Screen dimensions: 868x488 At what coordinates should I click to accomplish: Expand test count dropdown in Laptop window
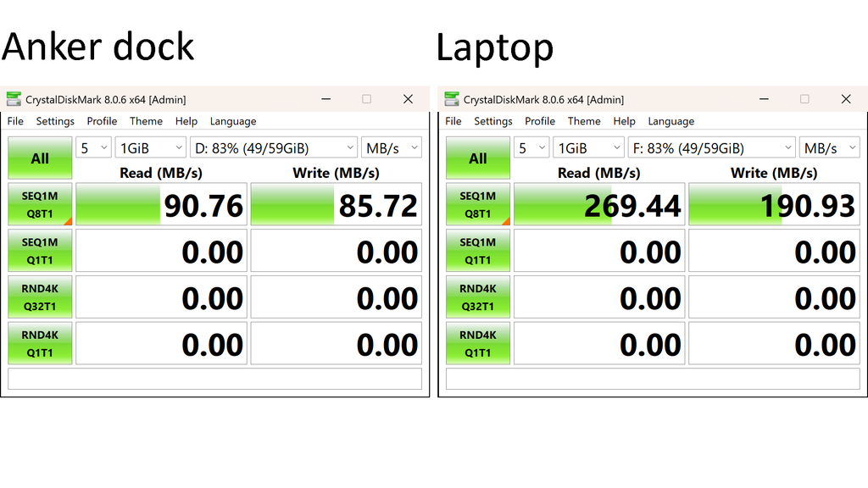click(x=531, y=147)
